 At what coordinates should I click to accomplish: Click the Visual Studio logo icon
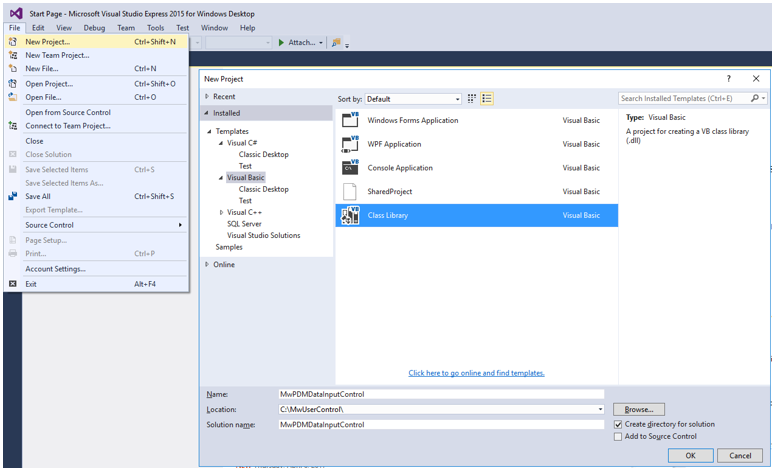click(16, 13)
